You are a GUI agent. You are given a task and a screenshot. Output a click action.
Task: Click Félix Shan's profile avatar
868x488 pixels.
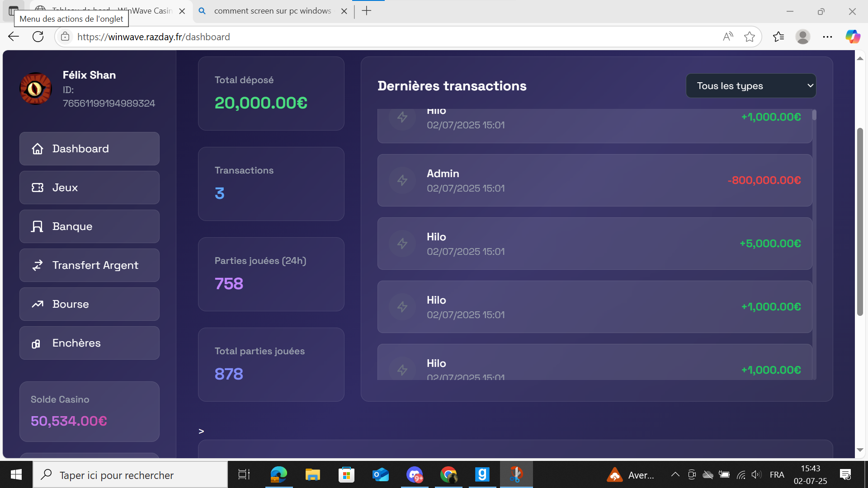click(36, 89)
